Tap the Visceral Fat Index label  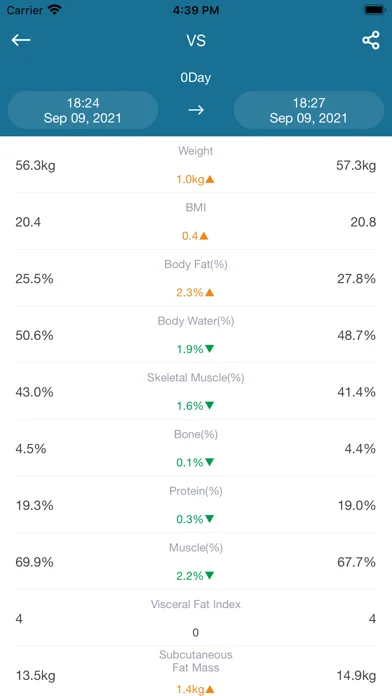click(196, 604)
